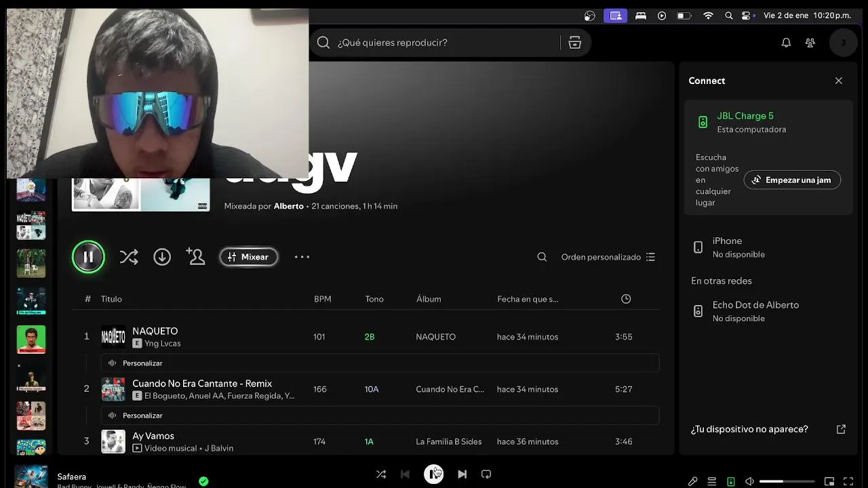Open the Orden personalizado sort dropdown
868x488 pixels.
pos(608,257)
